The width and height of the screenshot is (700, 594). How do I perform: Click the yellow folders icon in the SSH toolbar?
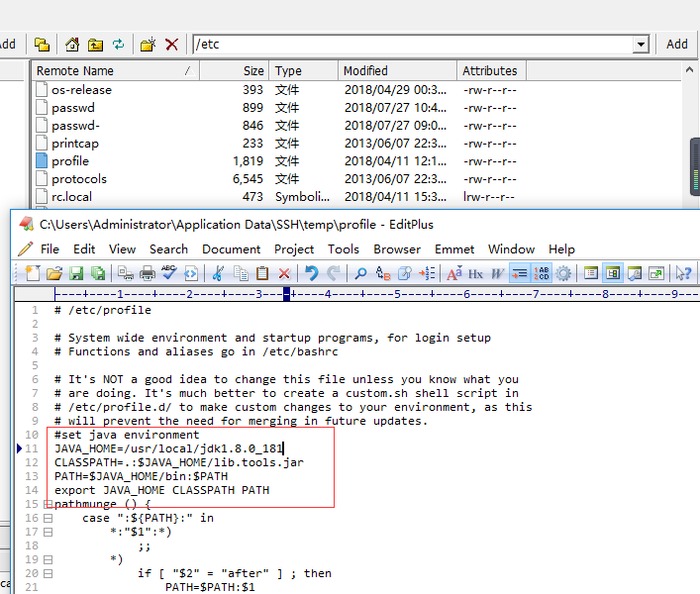point(42,45)
